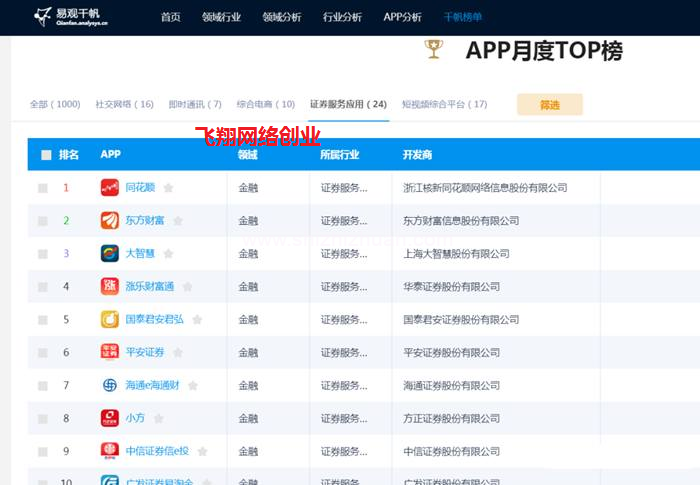Viewport: 700px width, 485px height.
Task: Open the 中信证券信e投 app link
Action: click(156, 451)
